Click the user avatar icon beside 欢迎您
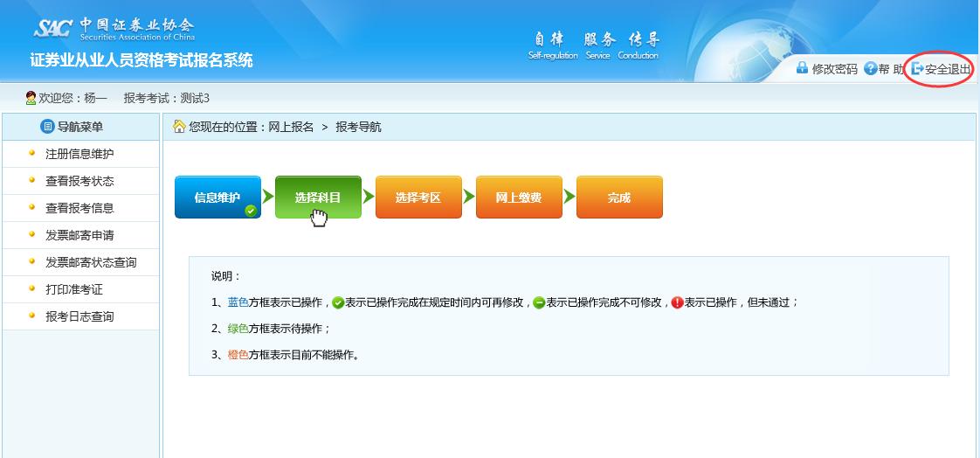This screenshot has height=458, width=980. (x=31, y=98)
